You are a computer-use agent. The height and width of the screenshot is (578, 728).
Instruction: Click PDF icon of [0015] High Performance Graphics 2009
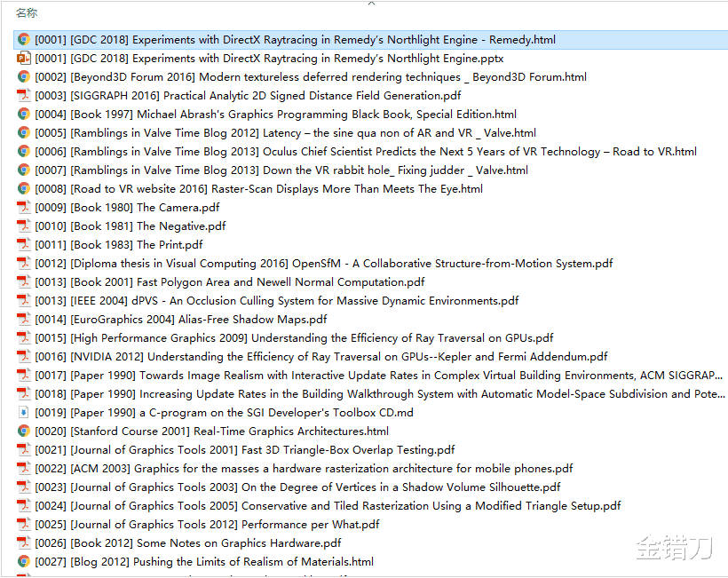[x=24, y=337]
